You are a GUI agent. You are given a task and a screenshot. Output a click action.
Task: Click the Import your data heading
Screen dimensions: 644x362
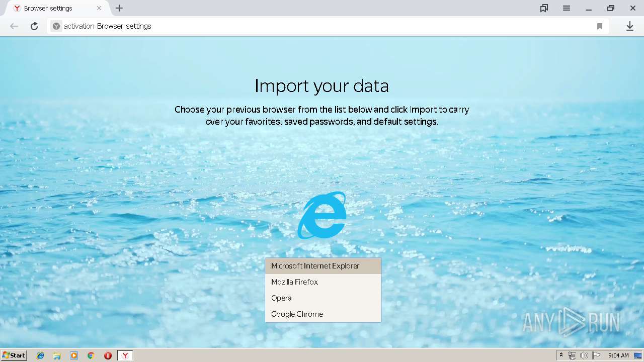point(322,86)
